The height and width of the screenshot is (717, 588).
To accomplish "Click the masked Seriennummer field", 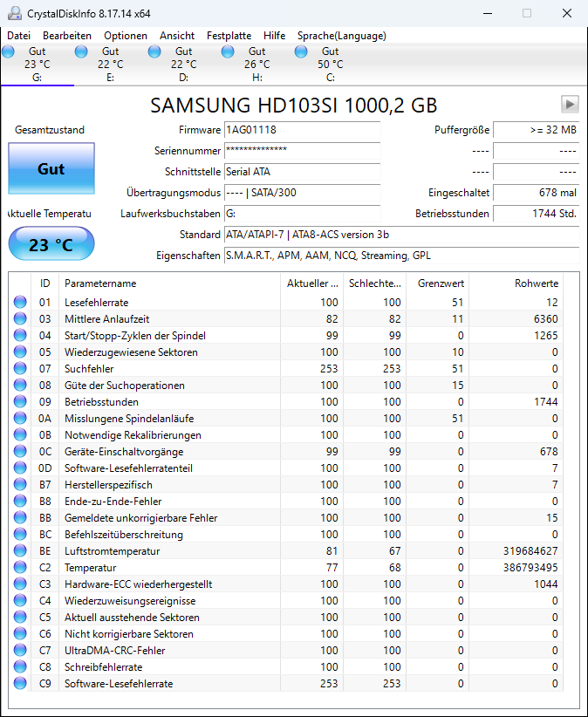I will 302,151.
